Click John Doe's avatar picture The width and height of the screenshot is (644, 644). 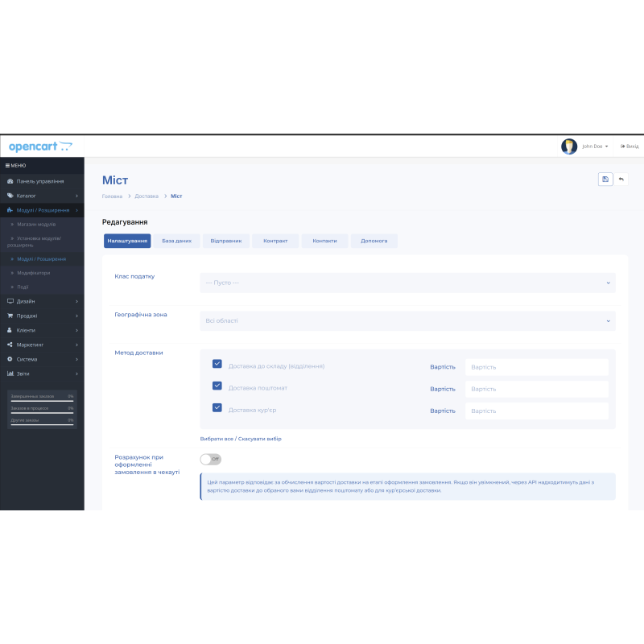tap(569, 147)
